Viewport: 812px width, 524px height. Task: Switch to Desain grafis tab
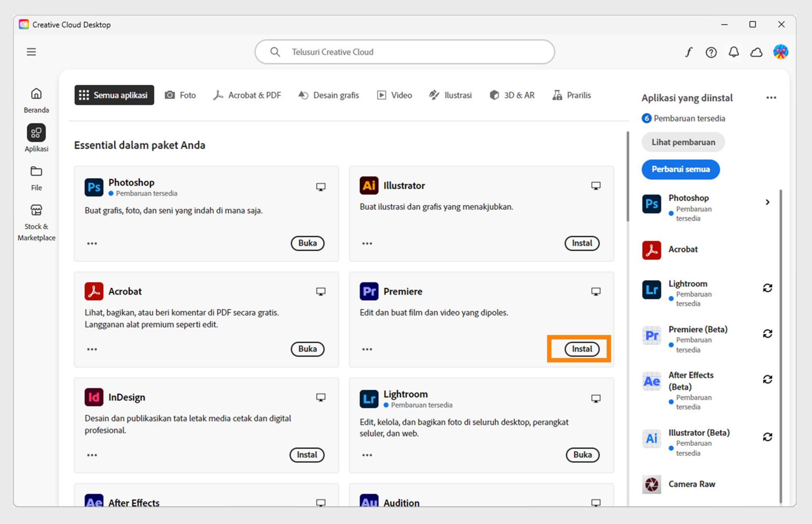coord(329,95)
